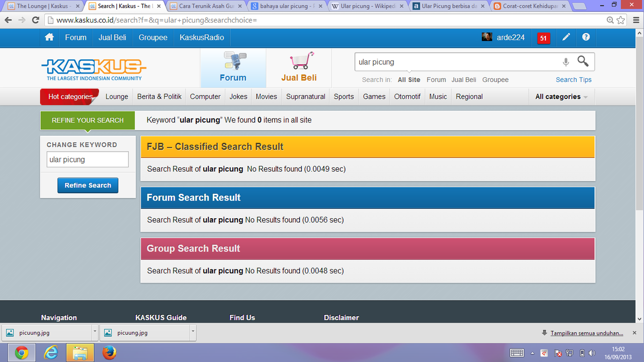The width and height of the screenshot is (644, 362).
Task: Open the Sports category
Action: click(344, 97)
